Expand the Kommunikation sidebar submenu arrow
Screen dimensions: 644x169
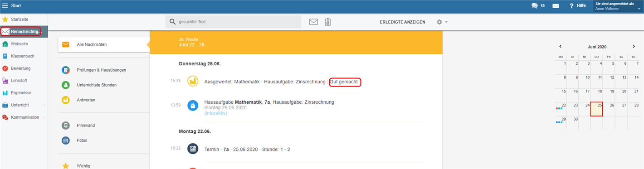coord(44,117)
